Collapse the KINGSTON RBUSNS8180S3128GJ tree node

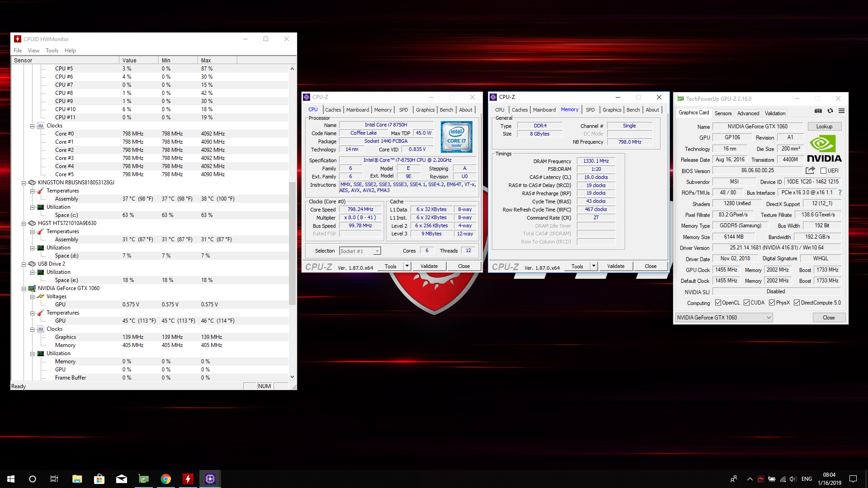coord(24,183)
